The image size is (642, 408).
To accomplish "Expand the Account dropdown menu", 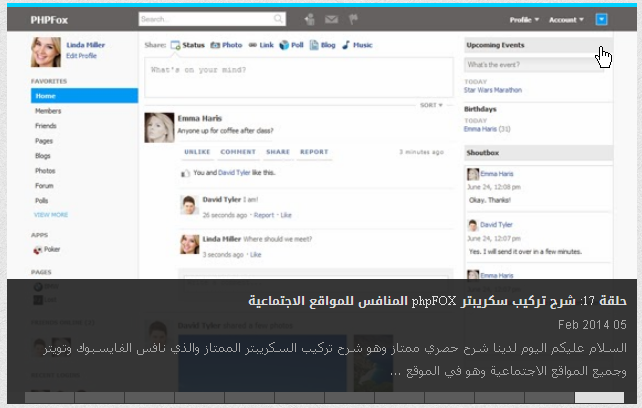I will [566, 20].
